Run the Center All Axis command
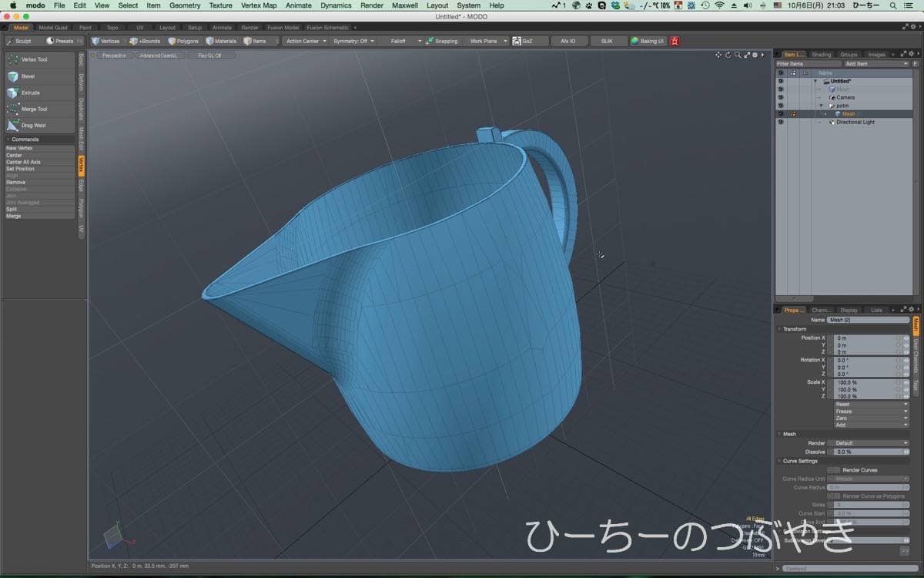Image resolution: width=924 pixels, height=578 pixels. (x=24, y=162)
